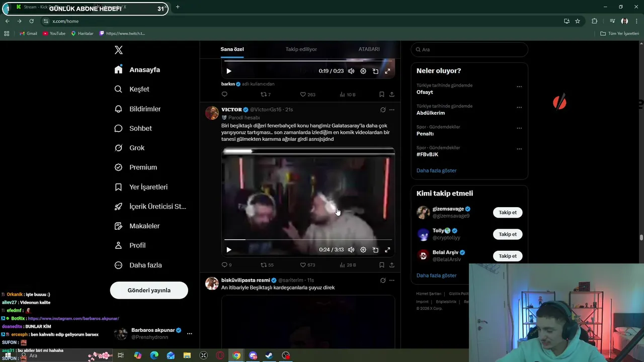Open Grok action on VICTOR's post
Screen dimensions: 644x362
tap(383, 110)
